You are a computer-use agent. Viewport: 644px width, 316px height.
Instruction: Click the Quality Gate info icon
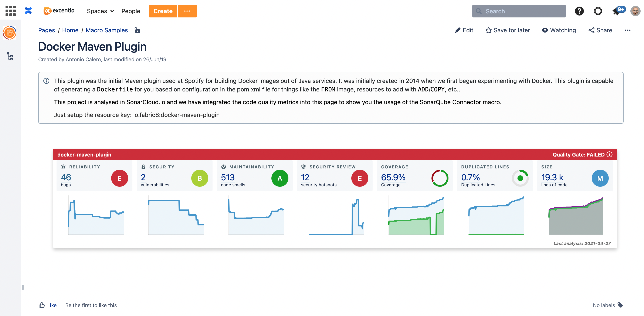[x=610, y=154]
